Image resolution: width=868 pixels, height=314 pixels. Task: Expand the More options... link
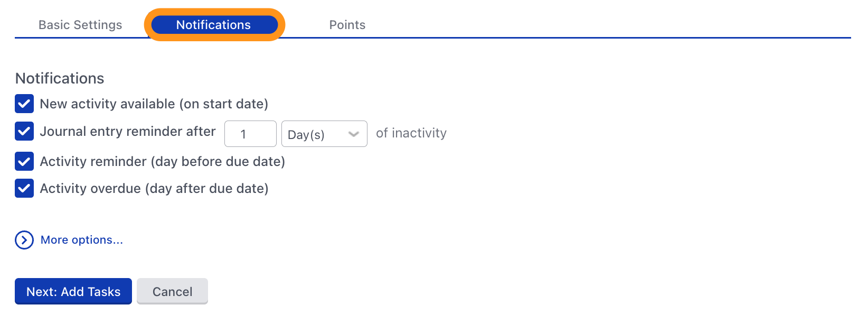tap(82, 240)
